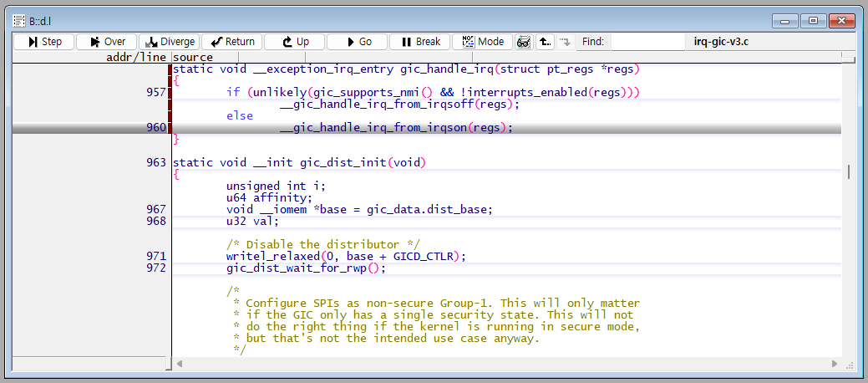Toggle the source display Mode button
This screenshot has height=383, width=868.
[482, 42]
